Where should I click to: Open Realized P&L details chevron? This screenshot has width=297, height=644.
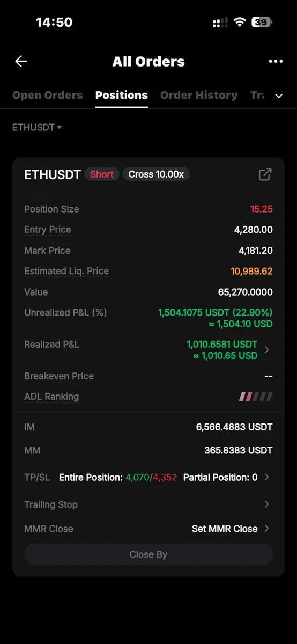(x=266, y=350)
